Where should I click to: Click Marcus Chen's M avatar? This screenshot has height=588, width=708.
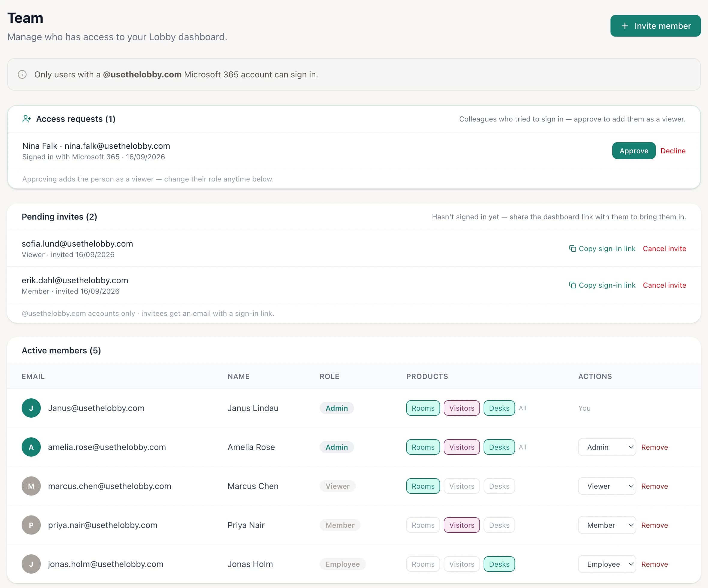31,486
